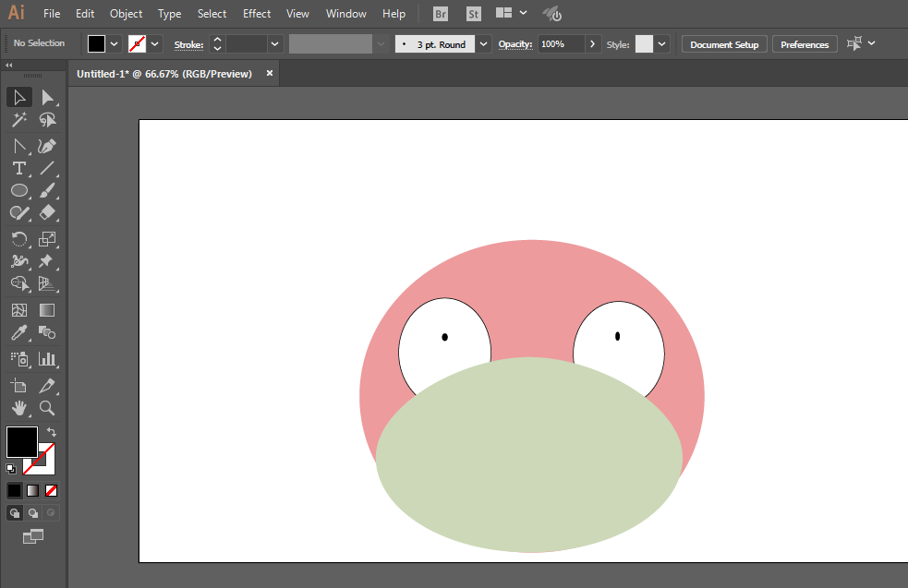Switch paint mode to Gradient

point(33,490)
